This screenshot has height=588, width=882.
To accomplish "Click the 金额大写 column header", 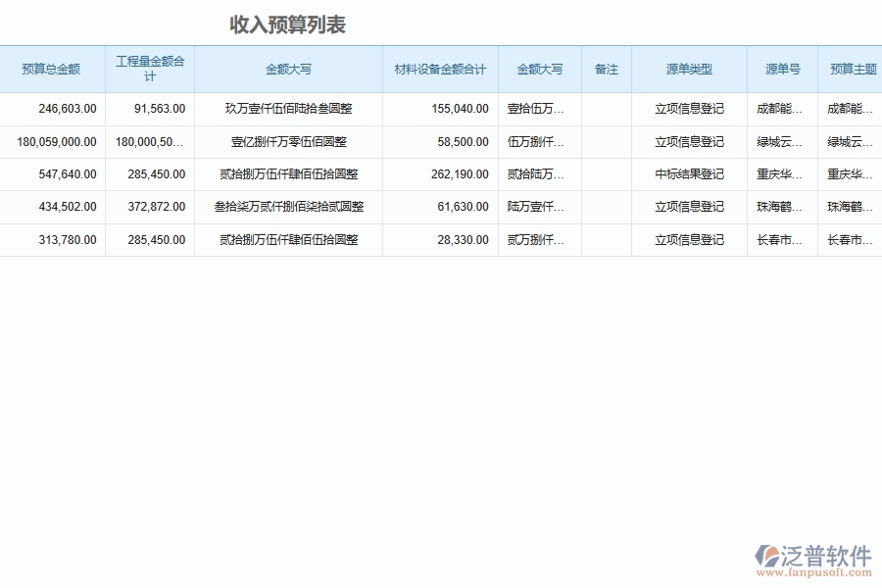I will [x=287, y=70].
